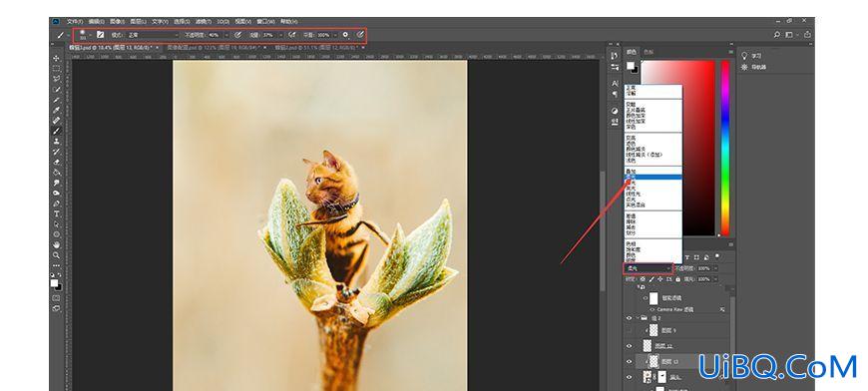Click the foreground color swatch in Color panel

(630, 66)
